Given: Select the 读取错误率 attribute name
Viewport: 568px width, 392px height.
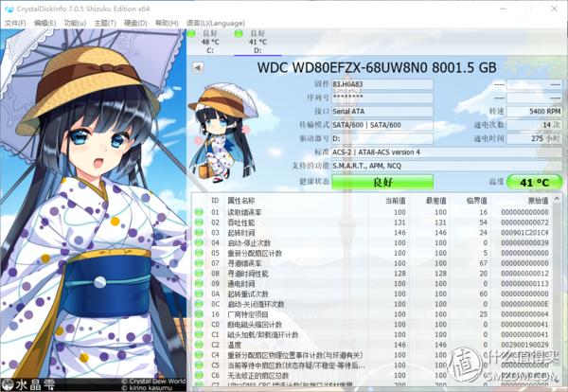Looking at the screenshot, I should coord(244,212).
